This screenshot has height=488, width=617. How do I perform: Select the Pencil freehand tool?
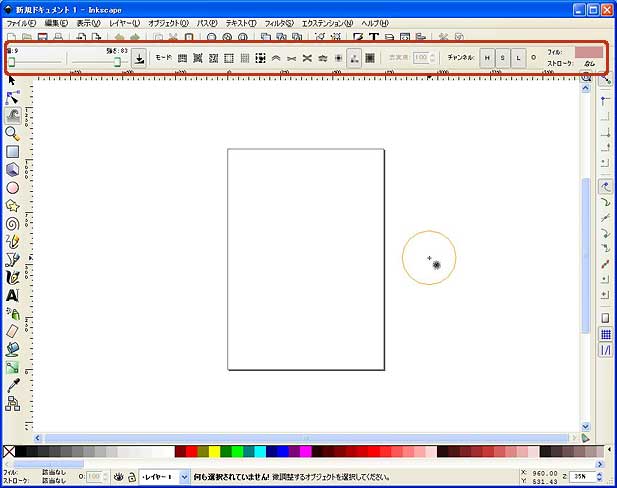[13, 241]
